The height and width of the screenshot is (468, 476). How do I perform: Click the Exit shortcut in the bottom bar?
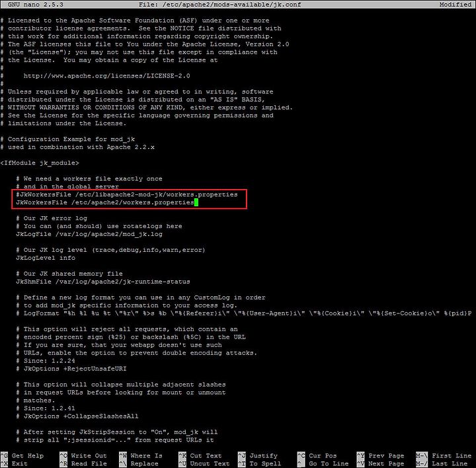[x=14, y=463]
